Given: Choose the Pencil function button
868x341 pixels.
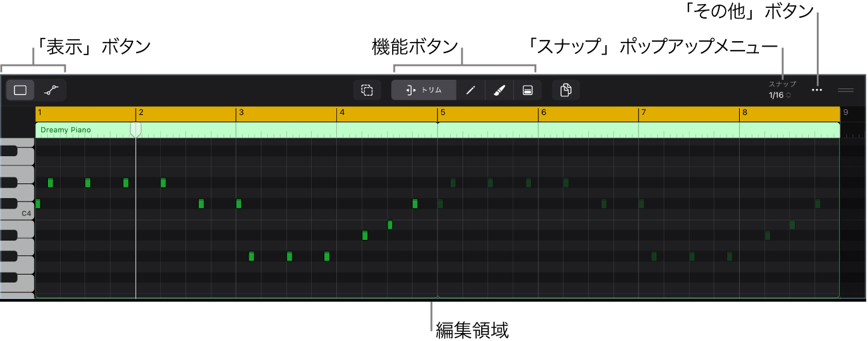Looking at the screenshot, I should (x=471, y=90).
